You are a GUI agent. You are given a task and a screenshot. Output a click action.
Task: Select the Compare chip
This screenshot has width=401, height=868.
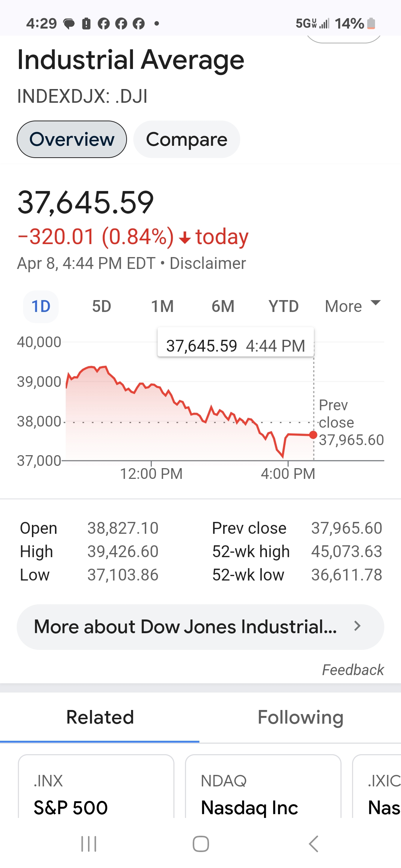point(186,139)
